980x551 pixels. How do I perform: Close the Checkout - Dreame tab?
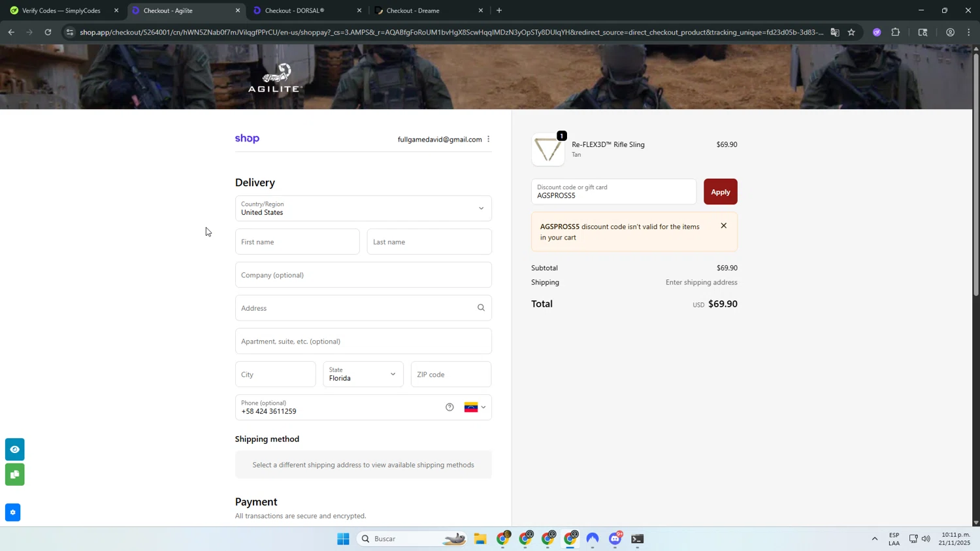point(481,10)
